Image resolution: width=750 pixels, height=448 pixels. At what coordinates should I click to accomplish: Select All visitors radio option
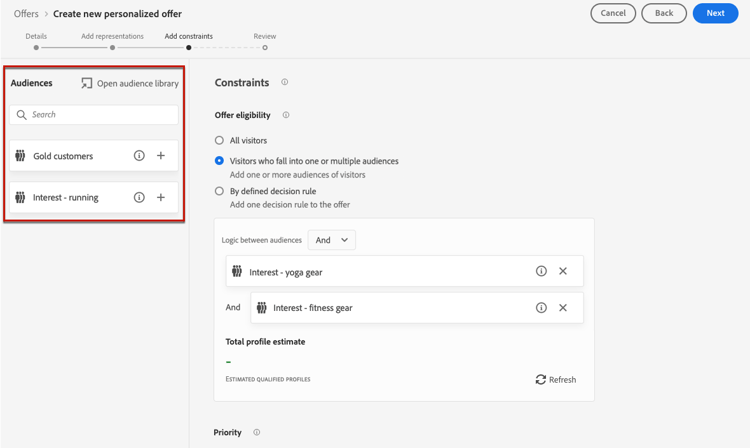(x=219, y=140)
